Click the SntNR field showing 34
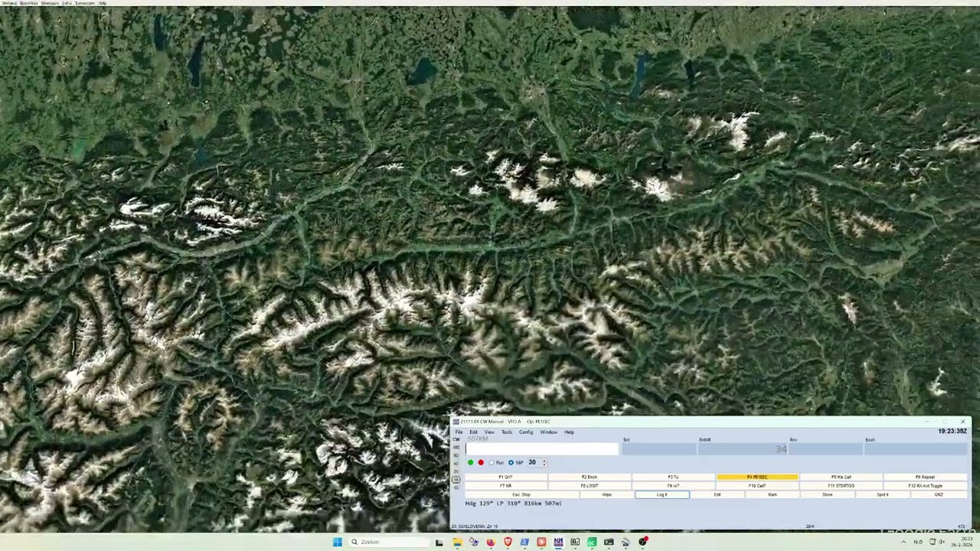This screenshot has width=980, height=551. pos(743,449)
